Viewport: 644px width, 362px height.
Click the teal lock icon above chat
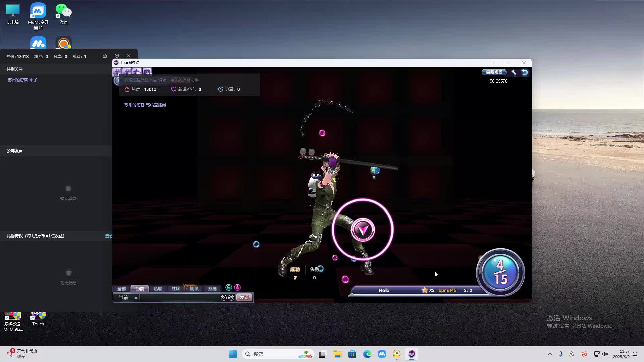point(229,287)
